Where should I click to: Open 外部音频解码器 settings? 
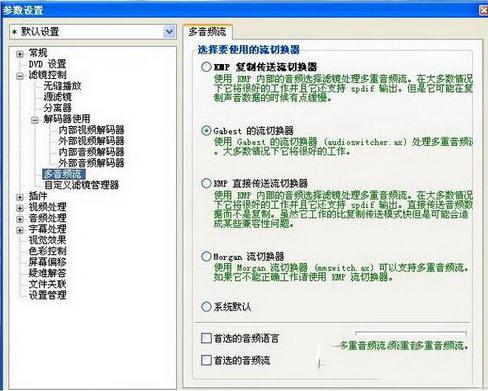click(91, 163)
